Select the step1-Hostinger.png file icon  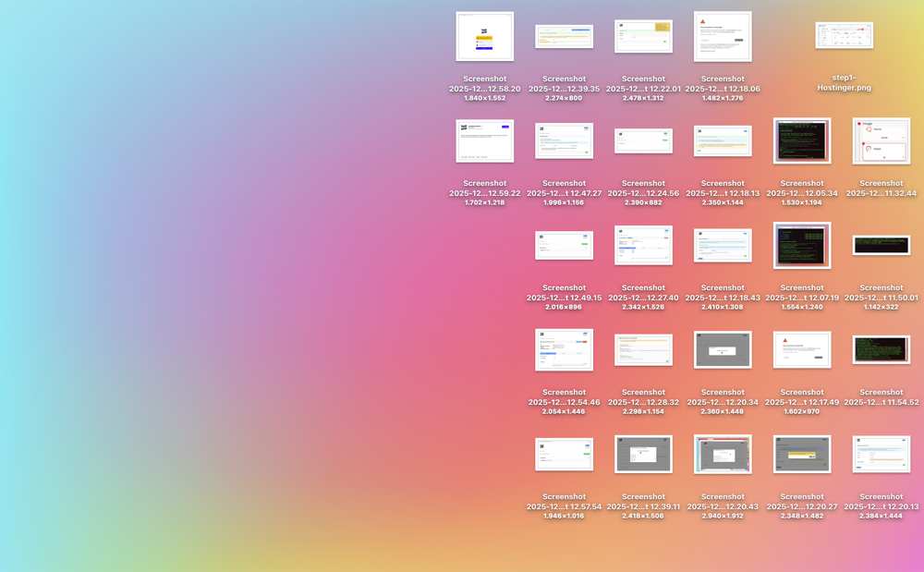click(x=844, y=36)
